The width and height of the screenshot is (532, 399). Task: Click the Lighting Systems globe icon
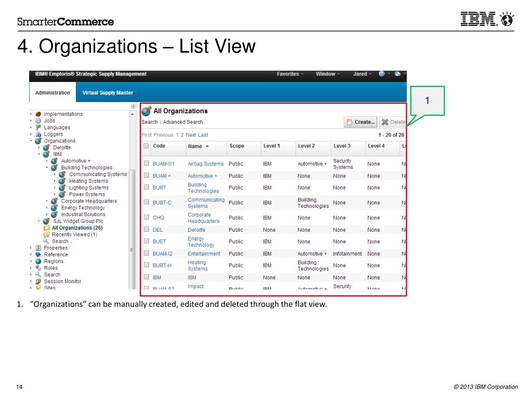point(62,188)
